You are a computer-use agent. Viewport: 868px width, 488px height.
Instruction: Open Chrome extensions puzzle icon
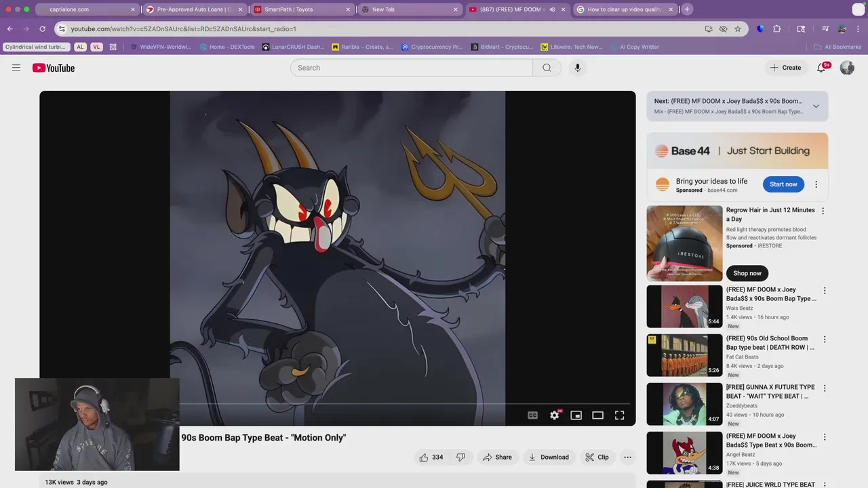pos(777,29)
